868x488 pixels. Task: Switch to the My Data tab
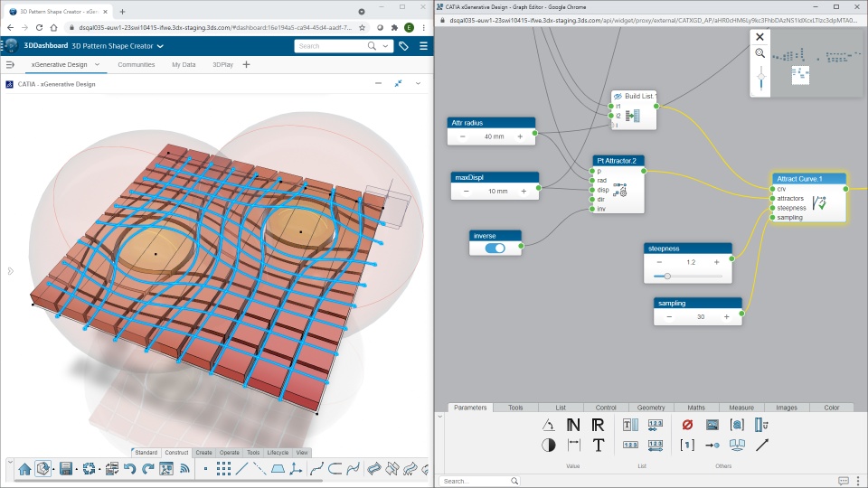[x=184, y=65]
